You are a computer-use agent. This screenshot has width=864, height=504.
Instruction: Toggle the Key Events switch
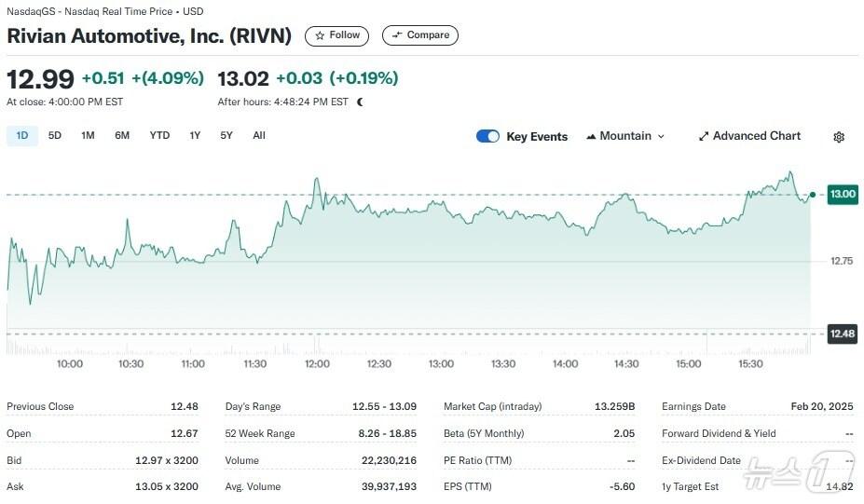tap(487, 136)
